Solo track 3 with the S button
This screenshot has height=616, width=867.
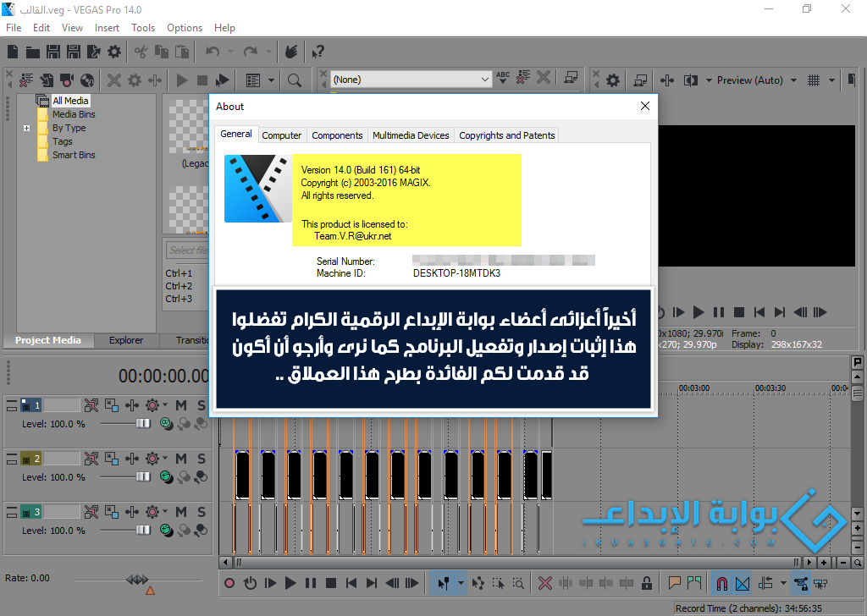coord(202,512)
